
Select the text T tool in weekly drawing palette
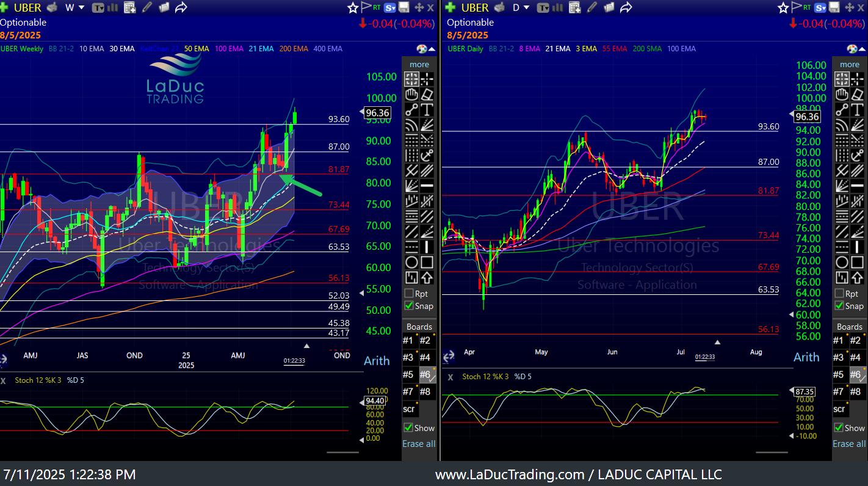pyautogui.click(x=427, y=109)
